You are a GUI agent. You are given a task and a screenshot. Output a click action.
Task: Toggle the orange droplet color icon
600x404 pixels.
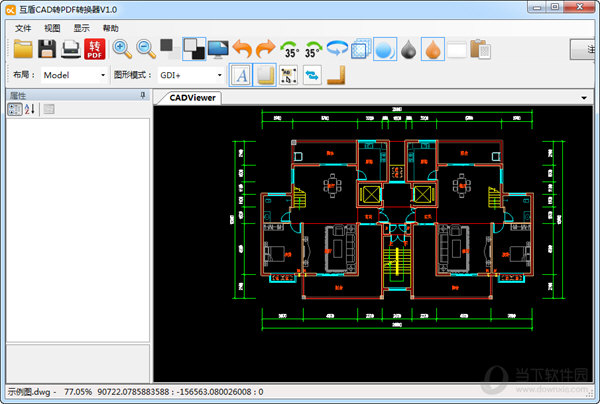433,49
